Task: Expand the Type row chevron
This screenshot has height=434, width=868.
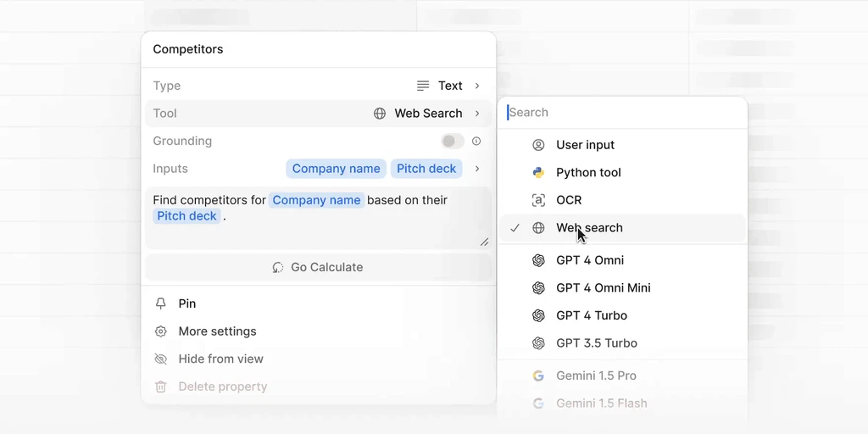Action: coord(477,86)
